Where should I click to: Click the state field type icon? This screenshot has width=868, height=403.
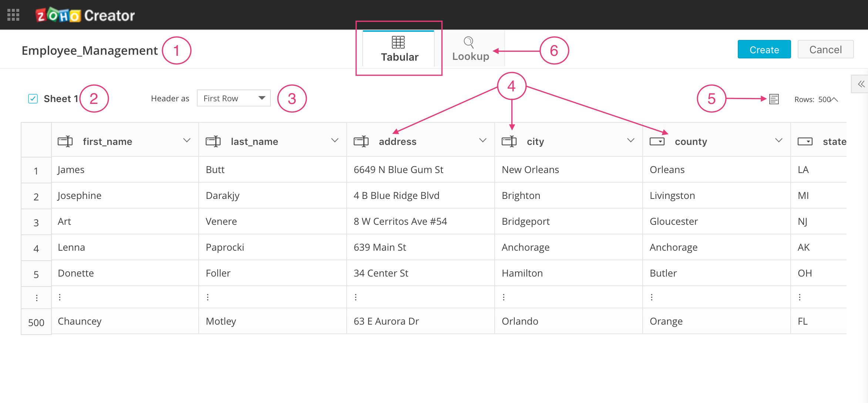[805, 142]
